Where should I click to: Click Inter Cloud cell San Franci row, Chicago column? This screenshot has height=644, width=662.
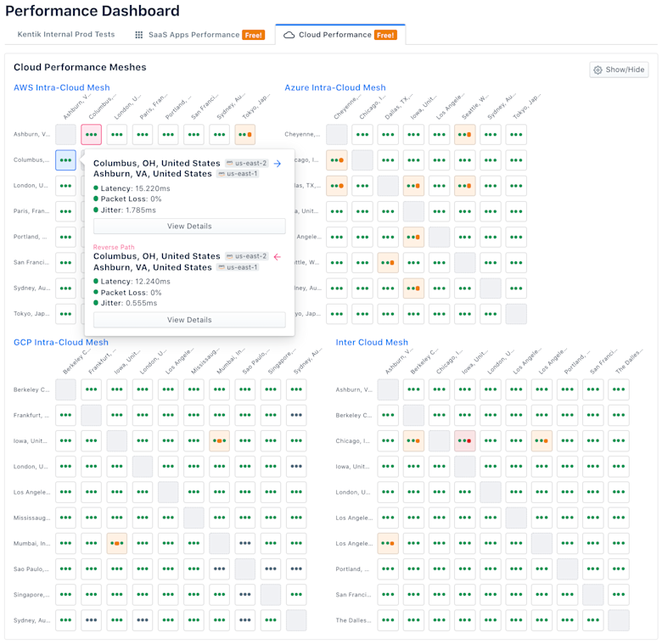(x=439, y=594)
